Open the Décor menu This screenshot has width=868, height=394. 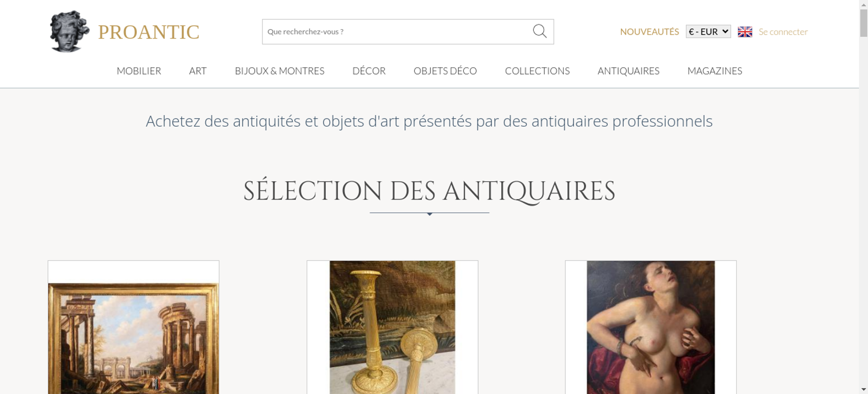click(x=369, y=71)
